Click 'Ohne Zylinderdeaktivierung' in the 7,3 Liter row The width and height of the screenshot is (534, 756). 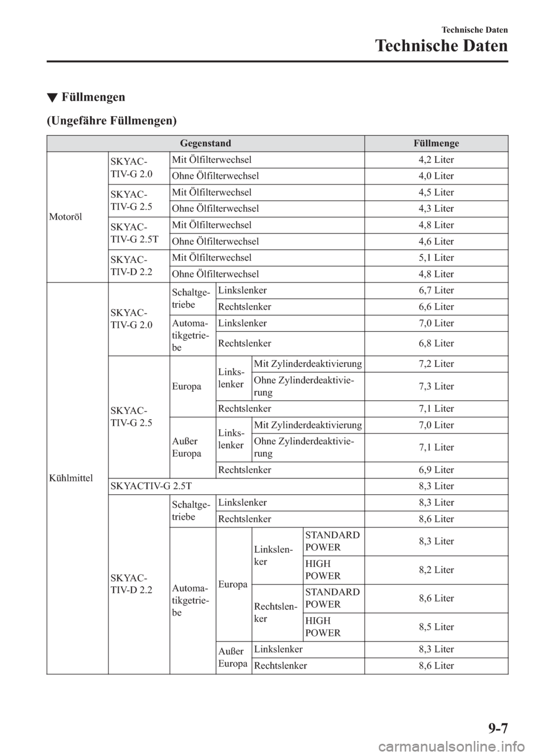pos(303,386)
